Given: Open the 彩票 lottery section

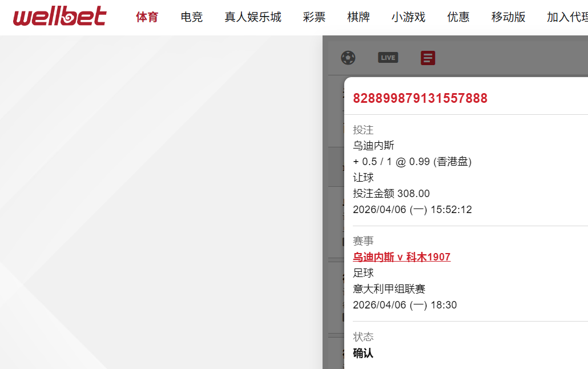Looking at the screenshot, I should (313, 17).
